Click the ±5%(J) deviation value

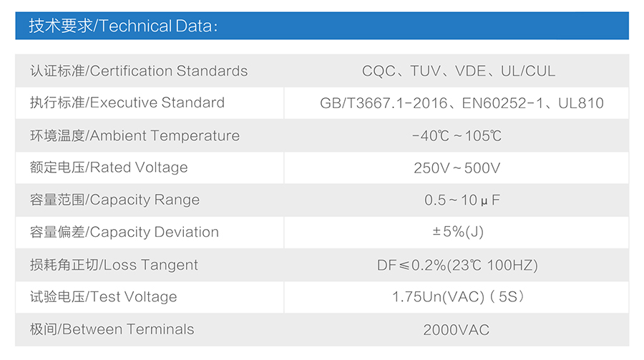[x=458, y=232]
